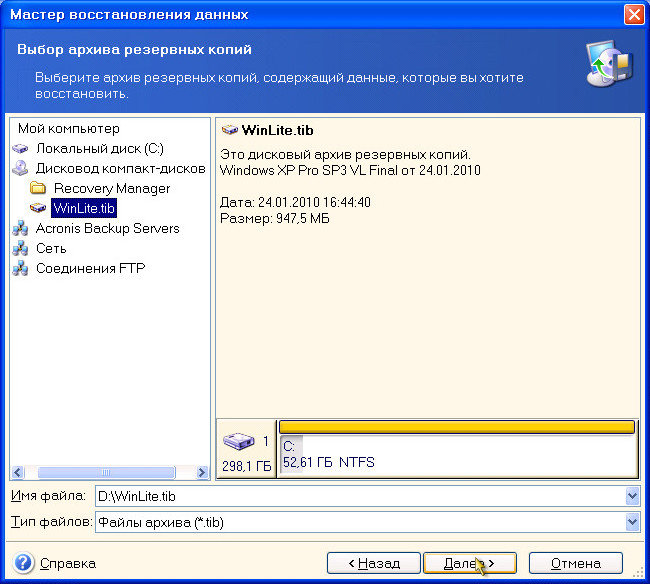650x584 pixels.
Task: Select Мой компьютер root item
Action: (68, 128)
